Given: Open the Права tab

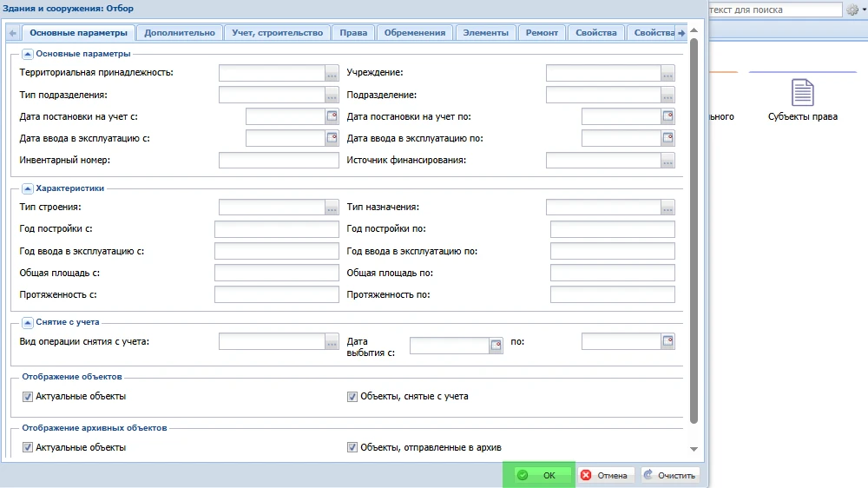Looking at the screenshot, I should tap(353, 33).
